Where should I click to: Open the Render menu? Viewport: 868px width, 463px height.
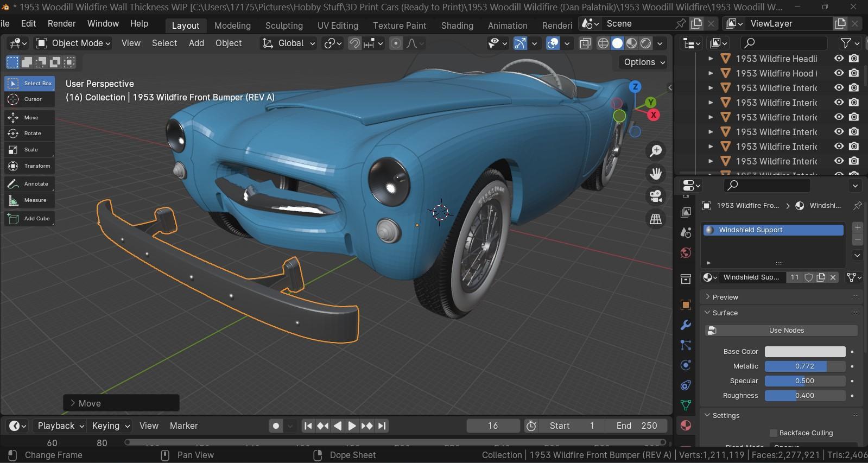pyautogui.click(x=61, y=23)
